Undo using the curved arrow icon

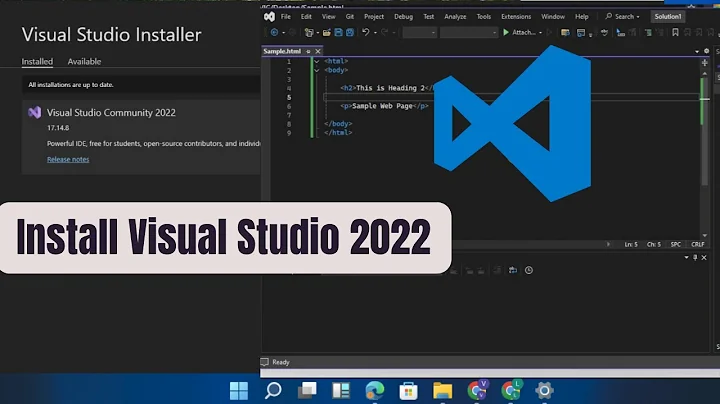(x=366, y=32)
